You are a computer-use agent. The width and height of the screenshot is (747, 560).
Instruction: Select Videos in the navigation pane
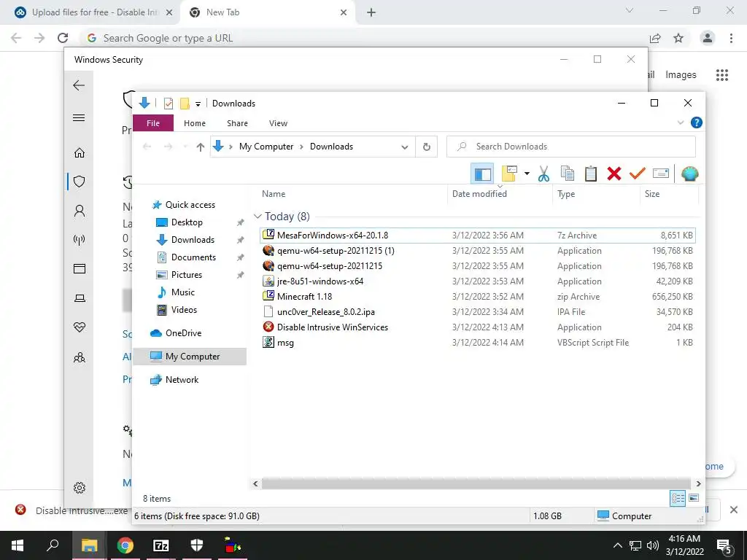[x=184, y=309]
